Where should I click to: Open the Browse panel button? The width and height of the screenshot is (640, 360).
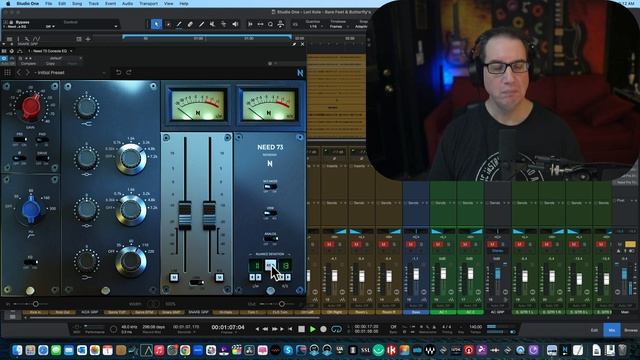point(631,330)
